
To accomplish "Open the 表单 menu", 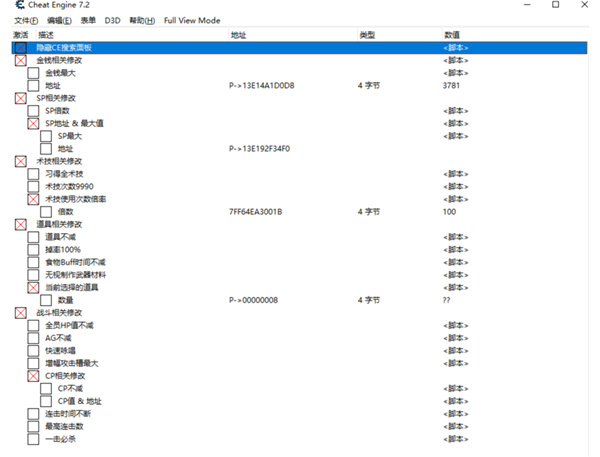I will click(x=88, y=21).
